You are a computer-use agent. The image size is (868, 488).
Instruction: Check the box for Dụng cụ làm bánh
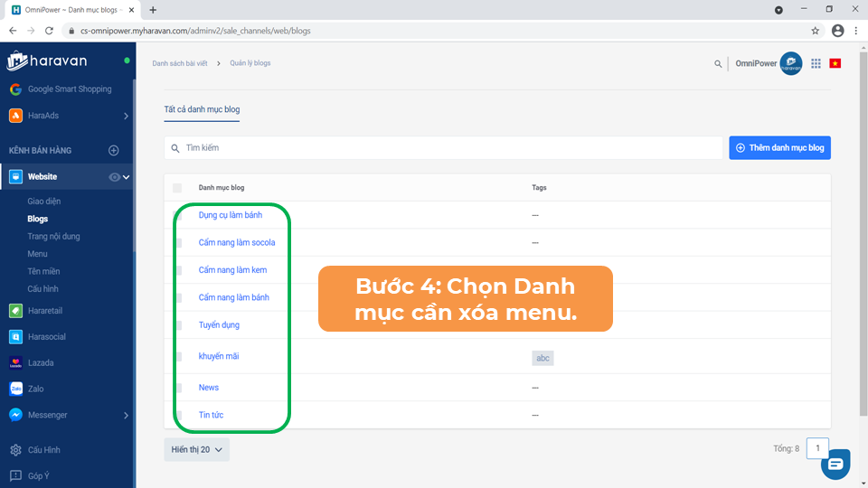click(178, 215)
